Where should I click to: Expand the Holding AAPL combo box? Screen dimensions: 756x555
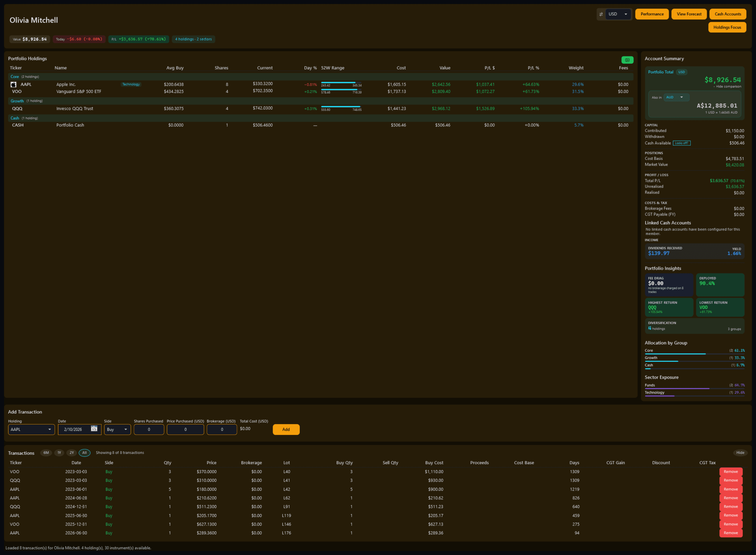[31, 429]
